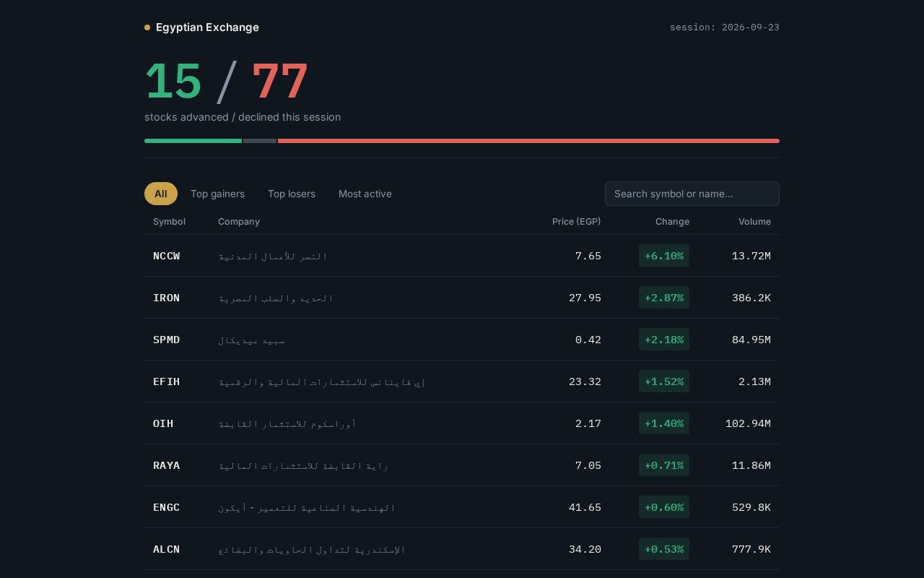This screenshot has width=924, height=578.
Task: Select the All filter tab
Action: (x=161, y=194)
